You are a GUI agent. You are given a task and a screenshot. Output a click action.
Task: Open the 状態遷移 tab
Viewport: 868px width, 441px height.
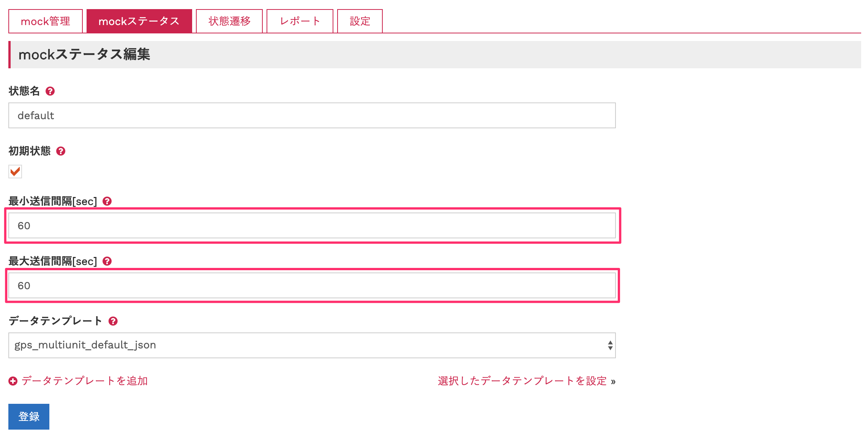(229, 21)
